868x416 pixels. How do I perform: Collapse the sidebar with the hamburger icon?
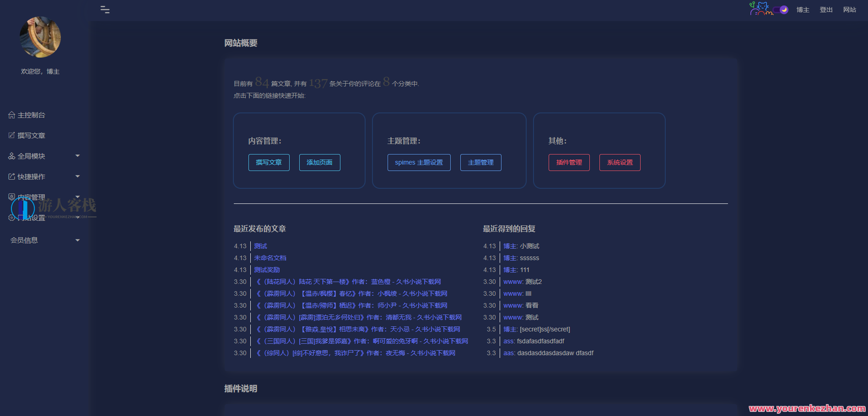[105, 10]
